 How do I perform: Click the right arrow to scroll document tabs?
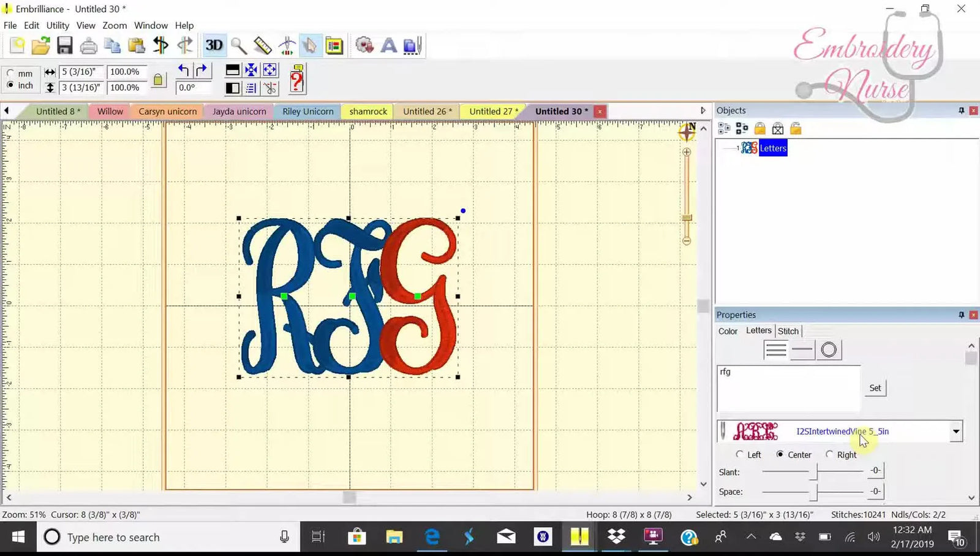(703, 111)
